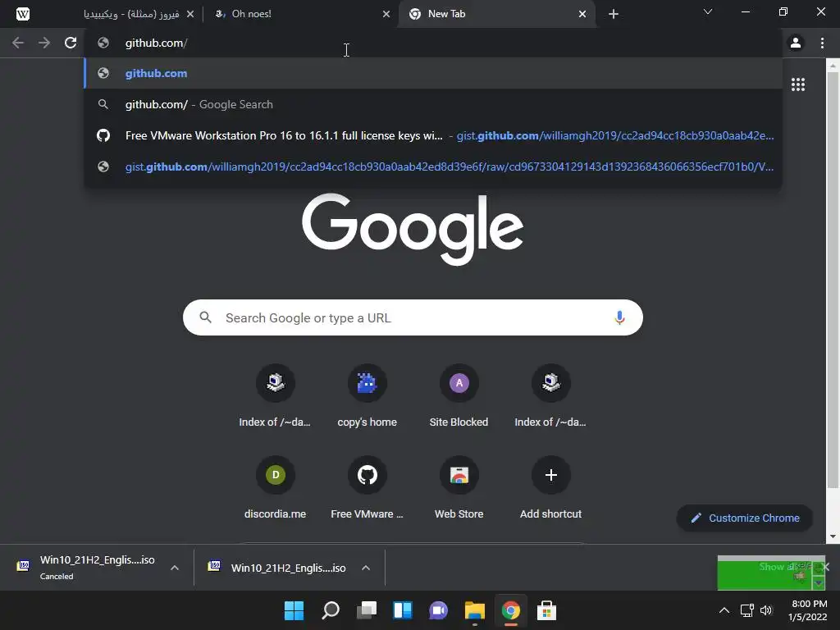Select the New Tab tab
The width and height of the screenshot is (840, 630).
pyautogui.click(x=495, y=14)
